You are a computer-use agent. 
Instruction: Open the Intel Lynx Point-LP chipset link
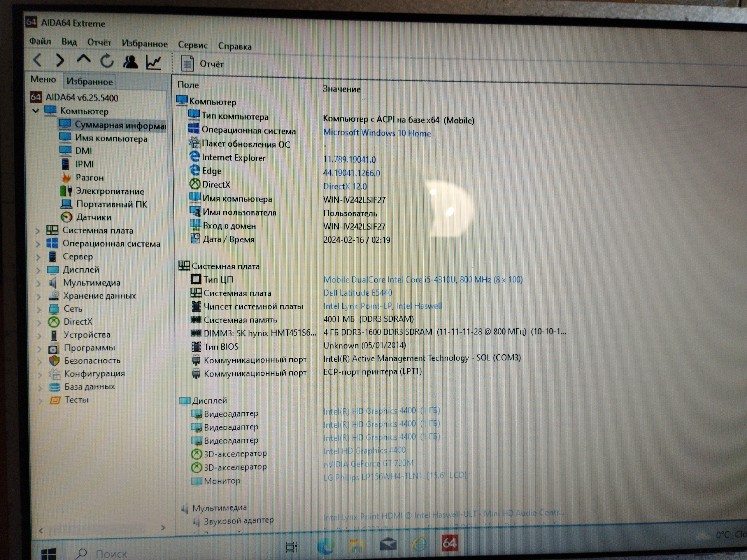pos(382,306)
